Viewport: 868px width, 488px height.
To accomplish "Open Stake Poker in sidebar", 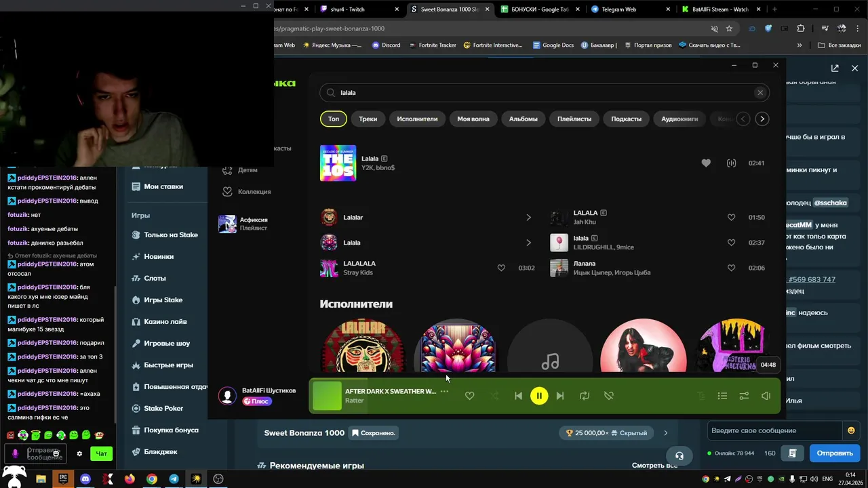I will pos(157,409).
